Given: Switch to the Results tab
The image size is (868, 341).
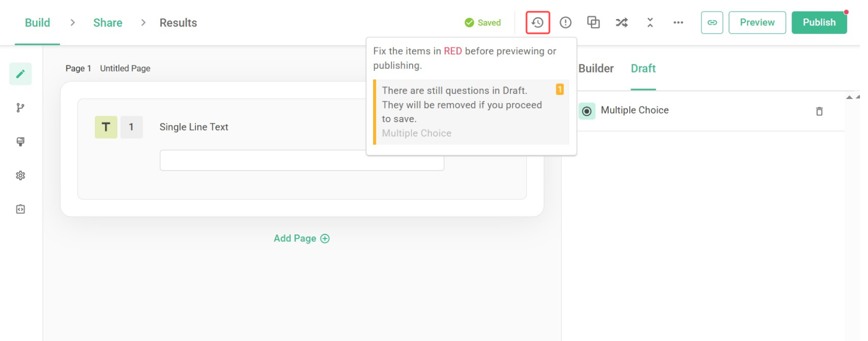Looking at the screenshot, I should click(178, 22).
